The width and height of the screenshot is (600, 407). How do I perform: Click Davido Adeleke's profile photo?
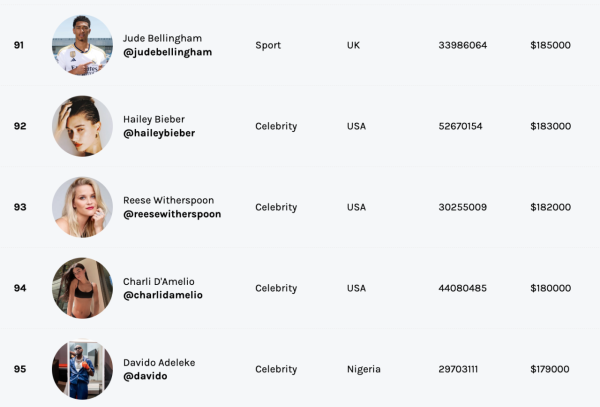coord(82,369)
